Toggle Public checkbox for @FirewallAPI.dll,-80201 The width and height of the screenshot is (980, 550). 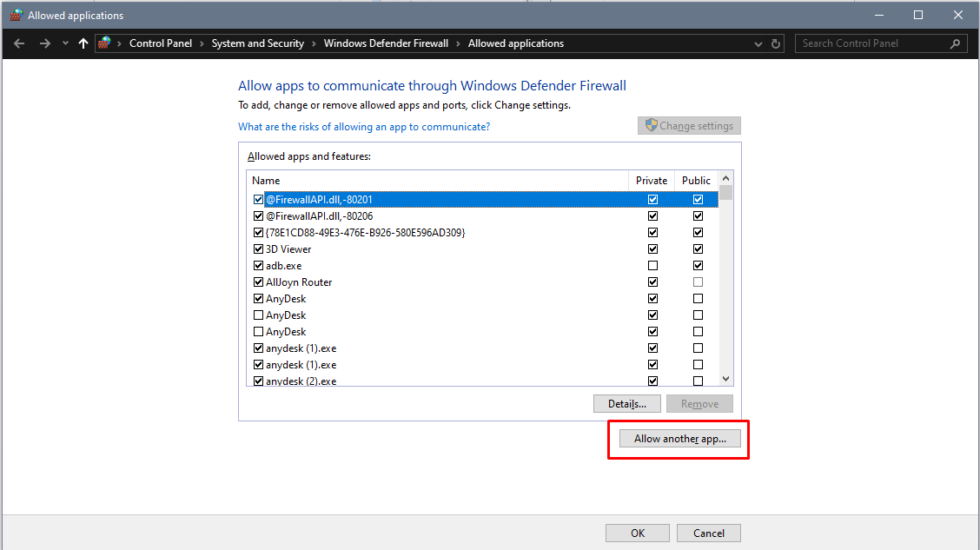698,199
